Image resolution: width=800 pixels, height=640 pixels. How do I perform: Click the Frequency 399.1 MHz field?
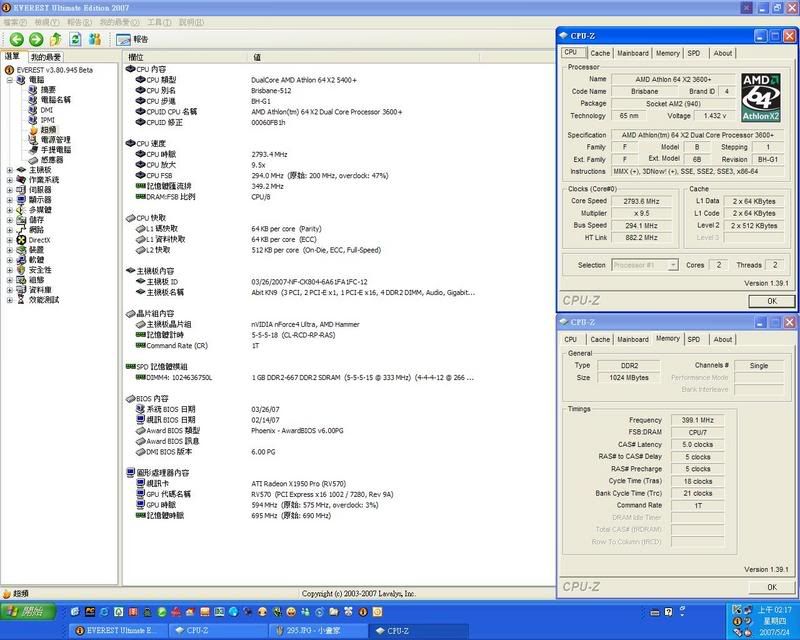tap(697, 420)
